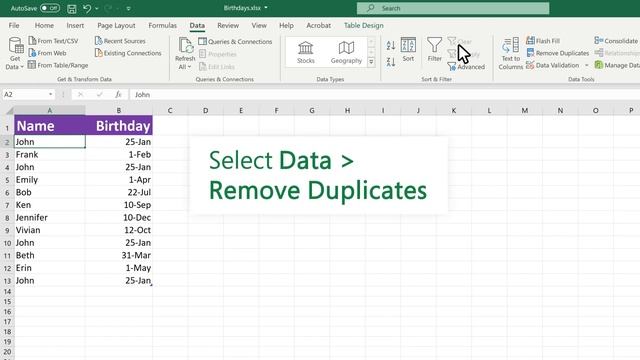The height and width of the screenshot is (360, 640).
Task: Click Remove Duplicates
Action: pyautogui.click(x=558, y=53)
